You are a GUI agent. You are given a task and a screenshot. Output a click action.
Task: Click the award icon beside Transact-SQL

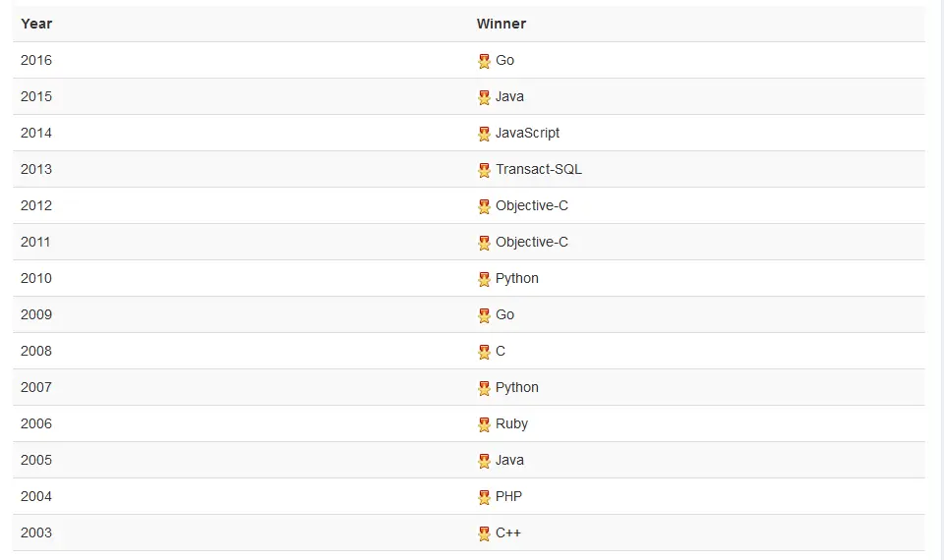tap(484, 170)
